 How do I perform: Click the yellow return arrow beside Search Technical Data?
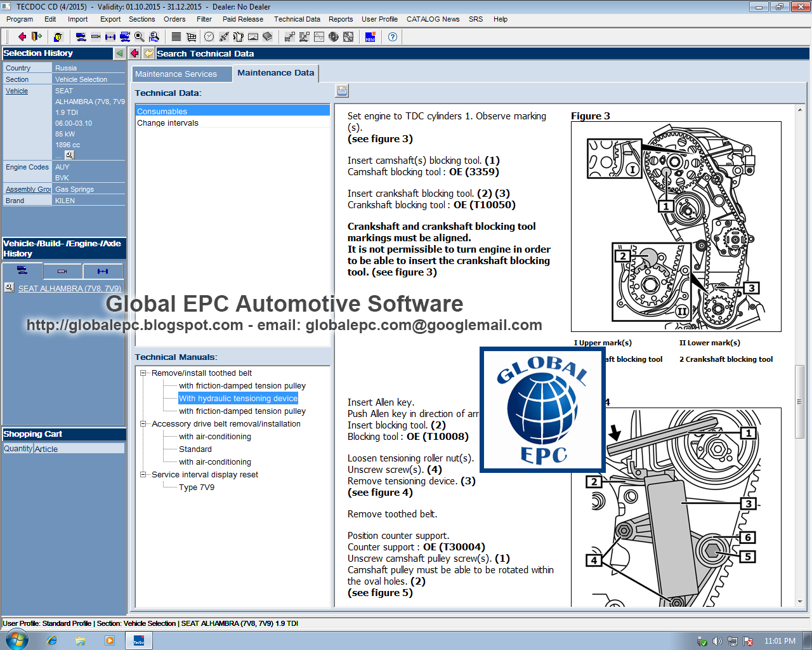point(148,53)
